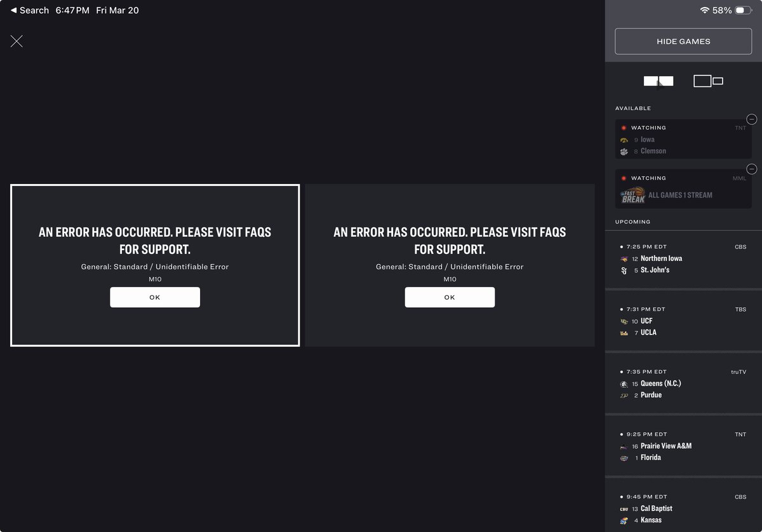Tap the UCF team logo

[624, 321]
